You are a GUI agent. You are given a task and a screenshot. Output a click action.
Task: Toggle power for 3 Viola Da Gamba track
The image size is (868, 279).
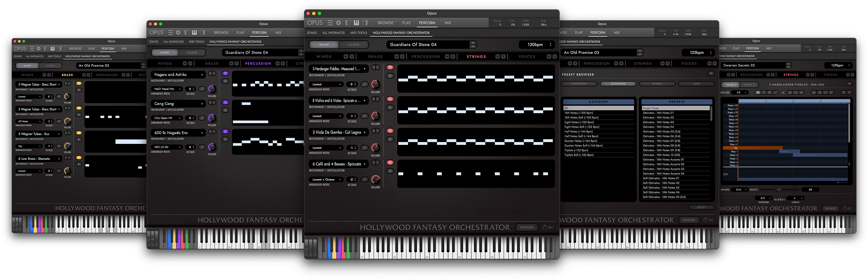[x=390, y=131]
